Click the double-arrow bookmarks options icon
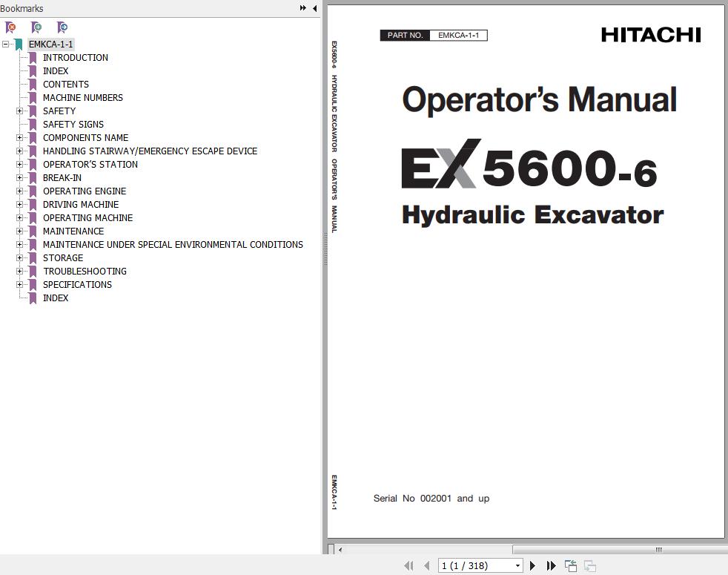 (303, 8)
